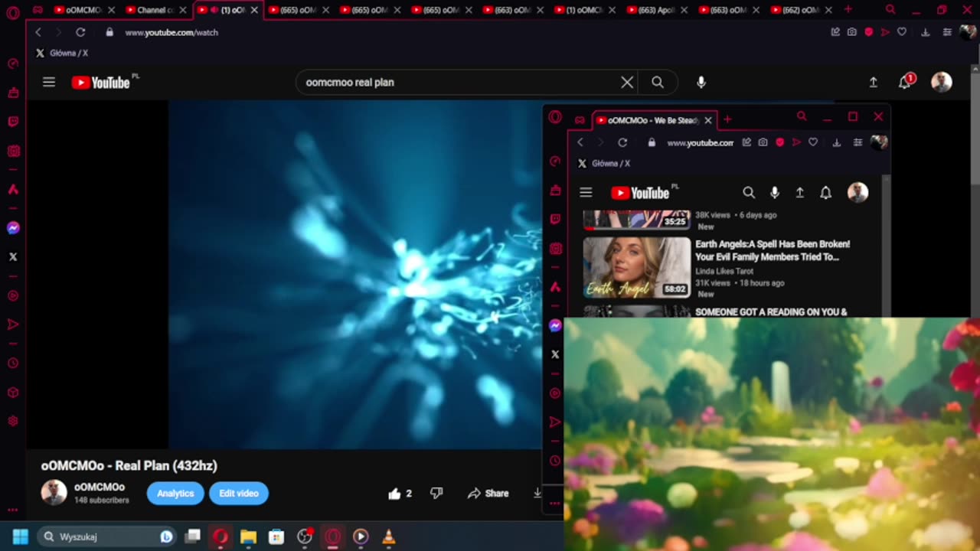Open Windows Start menu
The height and width of the screenshot is (551, 980).
[x=20, y=536]
